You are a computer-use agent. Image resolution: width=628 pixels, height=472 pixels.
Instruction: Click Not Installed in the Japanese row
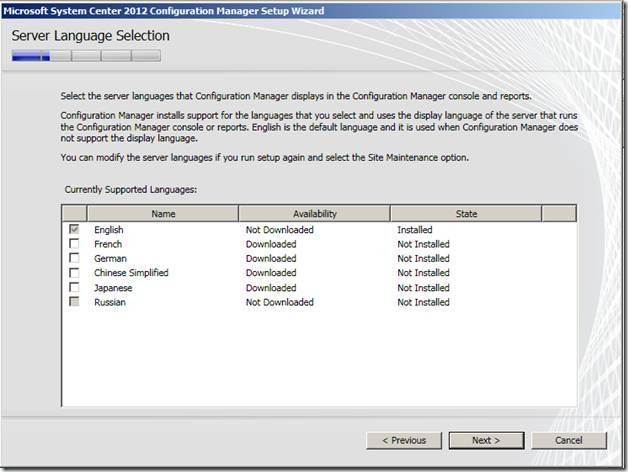(x=423, y=287)
